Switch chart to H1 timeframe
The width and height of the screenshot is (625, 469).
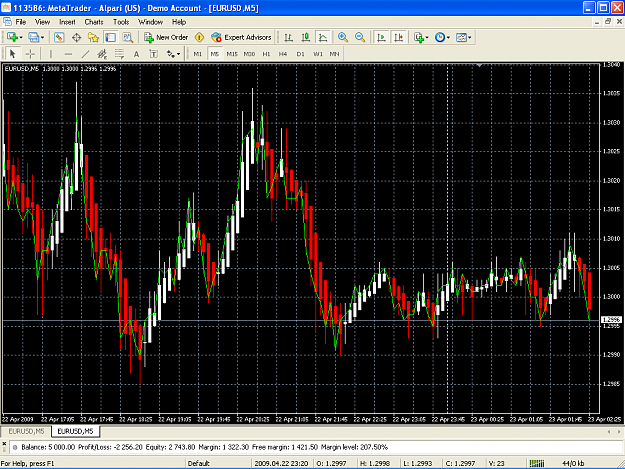pos(266,54)
